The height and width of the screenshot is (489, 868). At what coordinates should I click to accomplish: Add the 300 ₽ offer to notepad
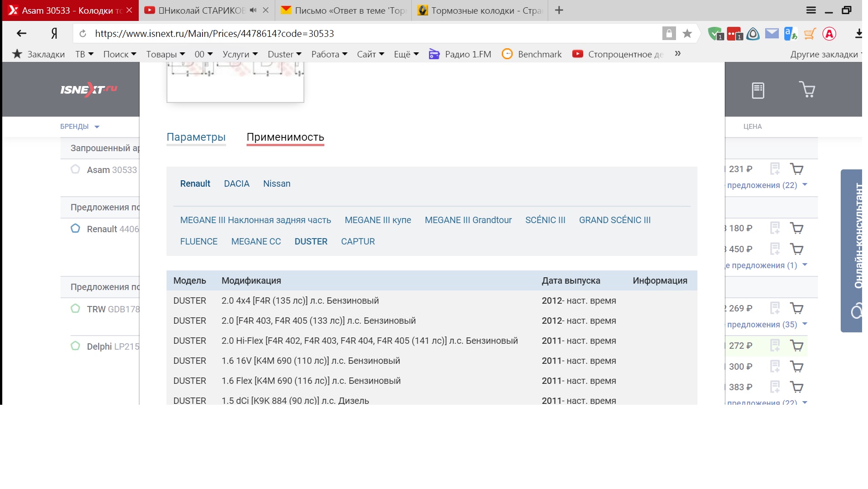click(775, 367)
